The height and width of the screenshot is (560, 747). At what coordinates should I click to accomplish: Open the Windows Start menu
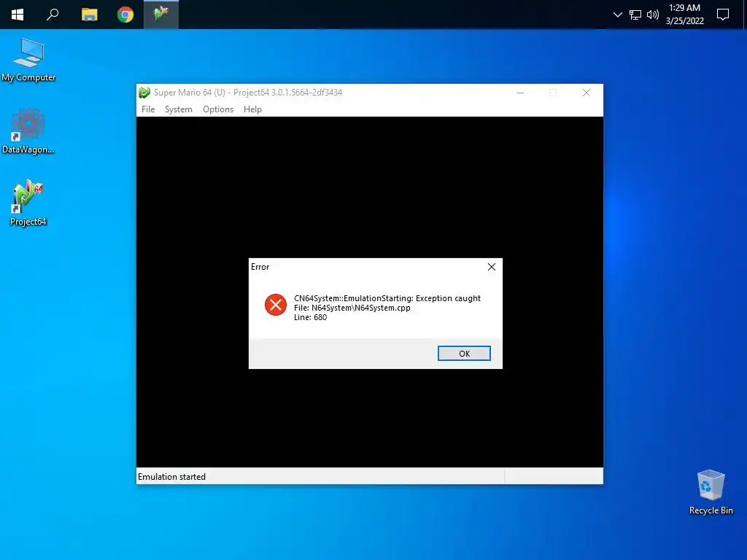click(x=18, y=15)
